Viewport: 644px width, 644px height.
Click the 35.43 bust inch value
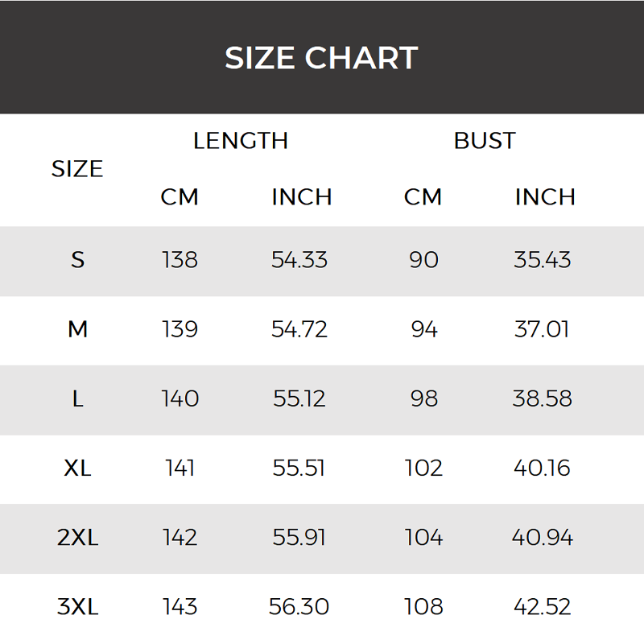tap(543, 260)
